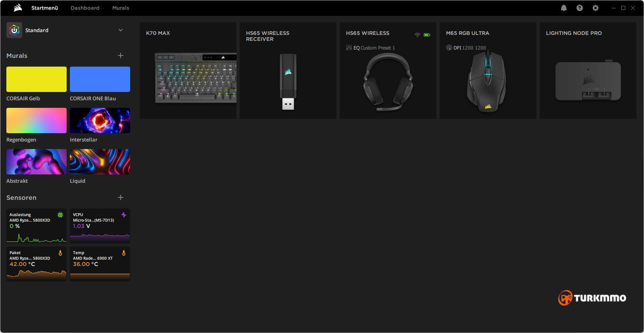The image size is (644, 333).
Task: Click the Standard profile icon
Action: point(14,30)
